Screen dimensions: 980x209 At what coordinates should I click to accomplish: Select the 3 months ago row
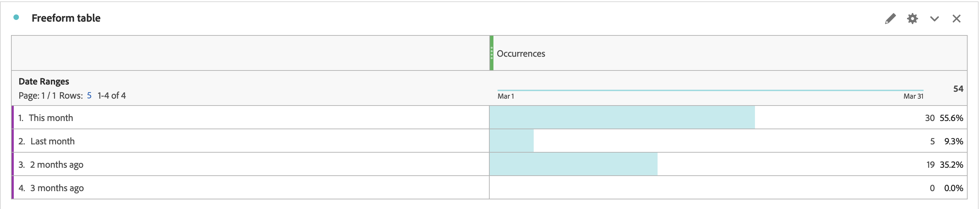pos(57,188)
